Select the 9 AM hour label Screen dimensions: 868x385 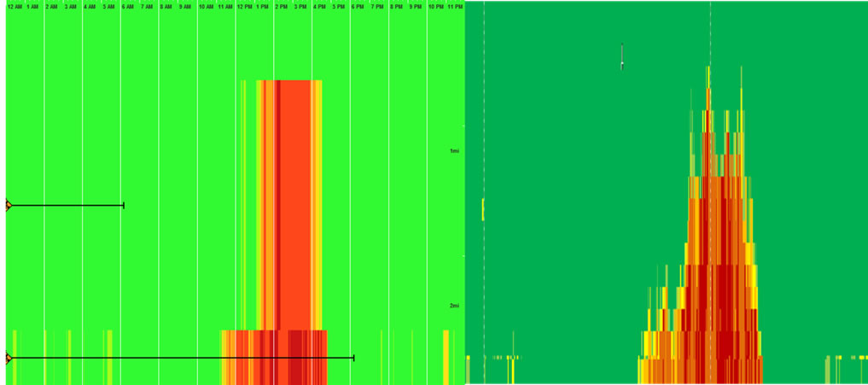tap(184, 7)
